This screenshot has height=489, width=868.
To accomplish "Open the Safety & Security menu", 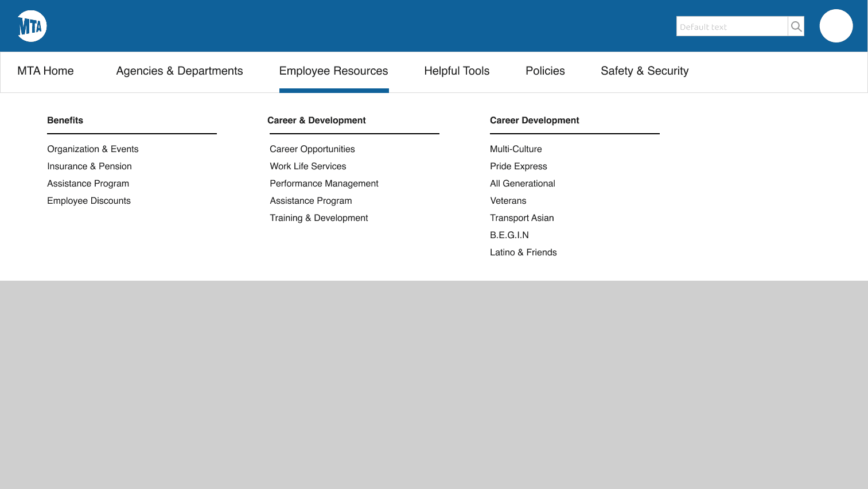I will tap(644, 71).
